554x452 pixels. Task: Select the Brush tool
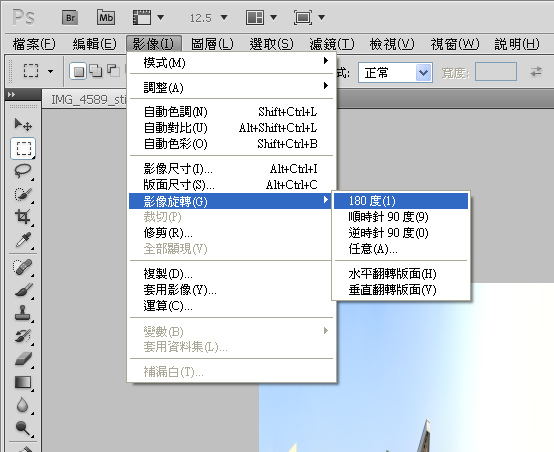(x=23, y=290)
